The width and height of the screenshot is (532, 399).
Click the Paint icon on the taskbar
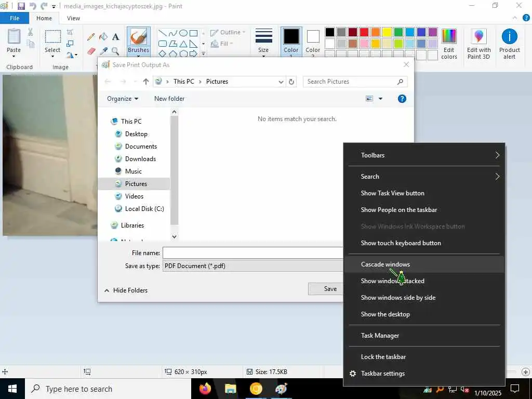click(x=281, y=389)
